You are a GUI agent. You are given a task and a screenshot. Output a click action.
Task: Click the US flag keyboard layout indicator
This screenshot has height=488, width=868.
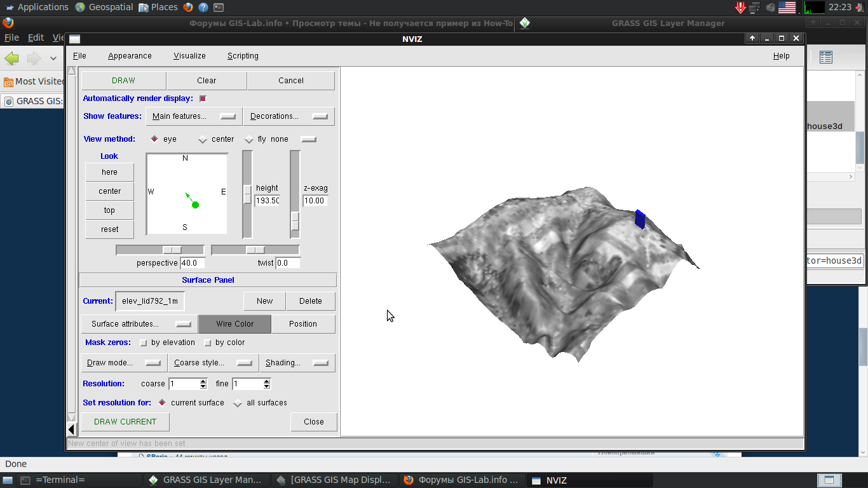[x=787, y=7]
